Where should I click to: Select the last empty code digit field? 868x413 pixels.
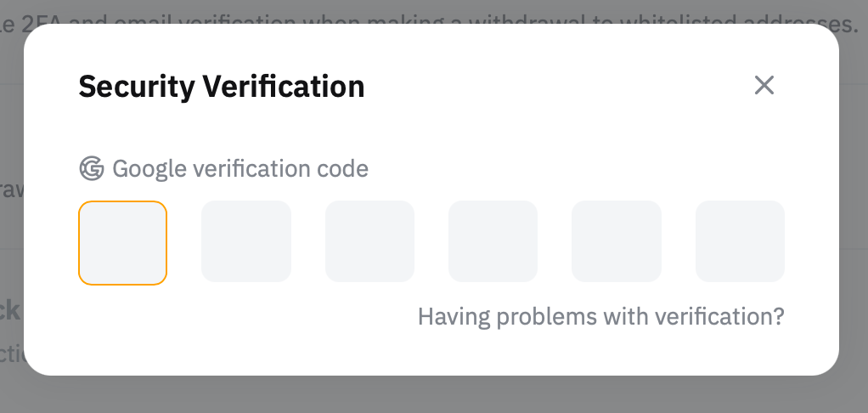(x=740, y=242)
